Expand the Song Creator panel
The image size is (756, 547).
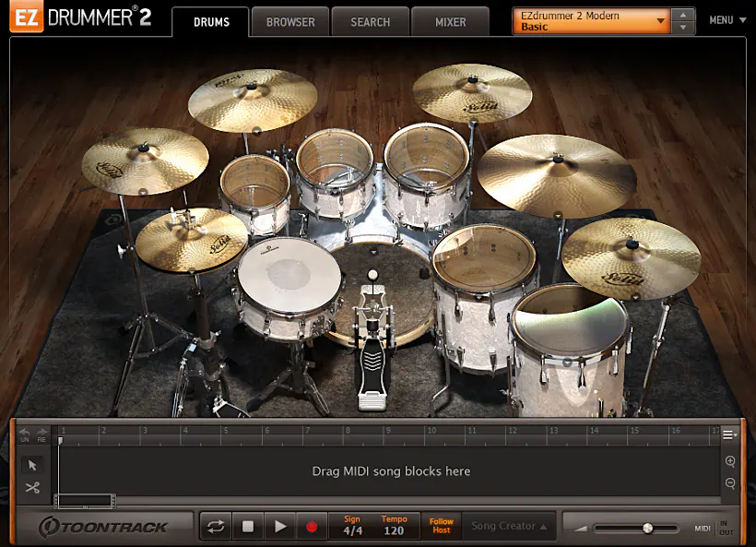coord(509,526)
